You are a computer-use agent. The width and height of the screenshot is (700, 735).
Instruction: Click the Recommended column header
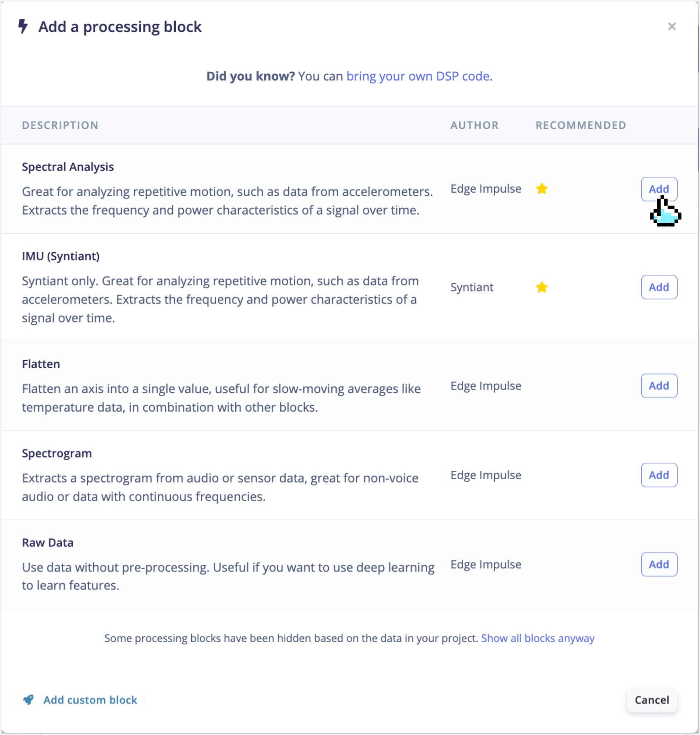(581, 125)
